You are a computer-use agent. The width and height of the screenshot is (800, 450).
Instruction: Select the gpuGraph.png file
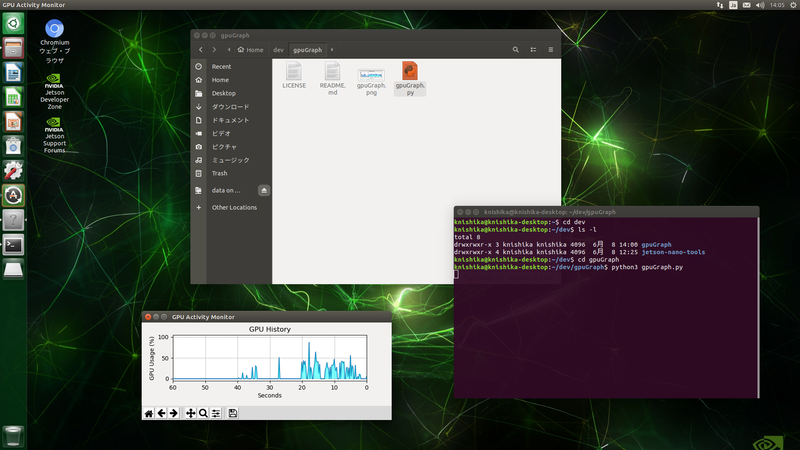(x=371, y=82)
